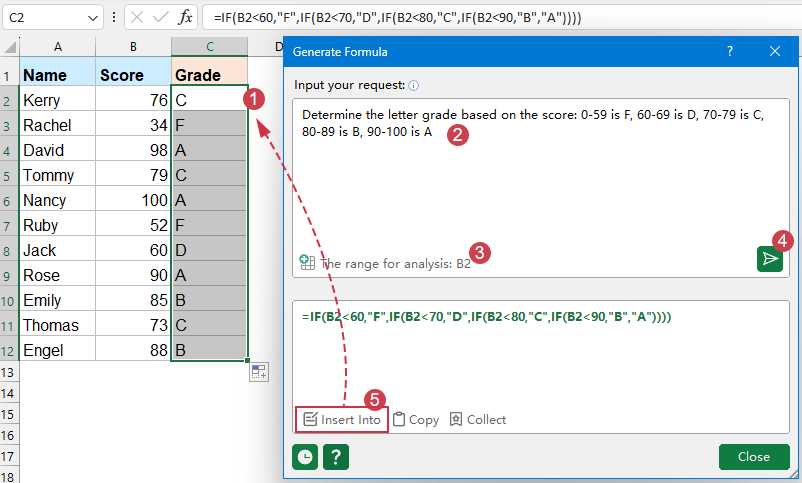Select the cell containing Nancy
The width and height of the screenshot is (802, 483).
tap(57, 200)
